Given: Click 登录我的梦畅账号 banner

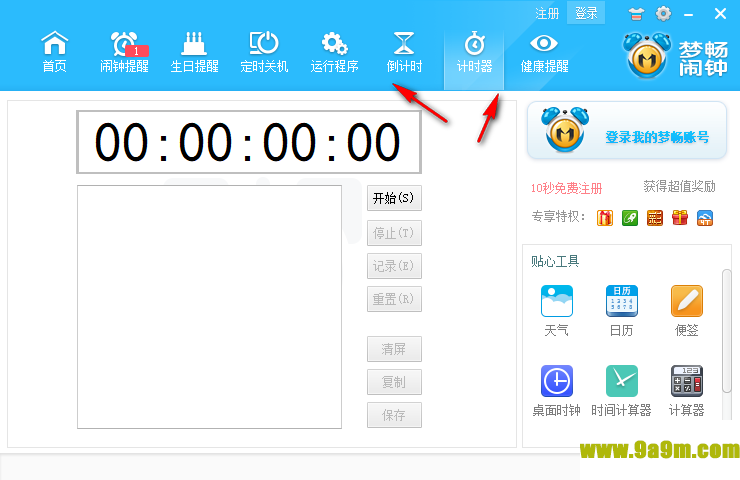Looking at the screenshot, I should [x=627, y=130].
